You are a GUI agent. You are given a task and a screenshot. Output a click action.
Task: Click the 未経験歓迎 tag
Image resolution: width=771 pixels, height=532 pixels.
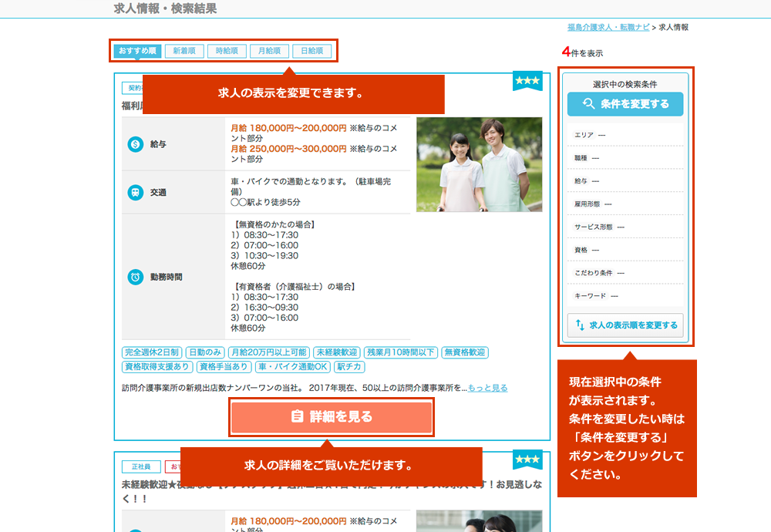pos(336,352)
